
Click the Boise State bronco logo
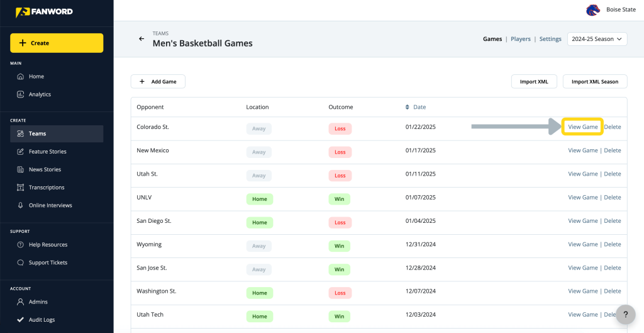593,10
